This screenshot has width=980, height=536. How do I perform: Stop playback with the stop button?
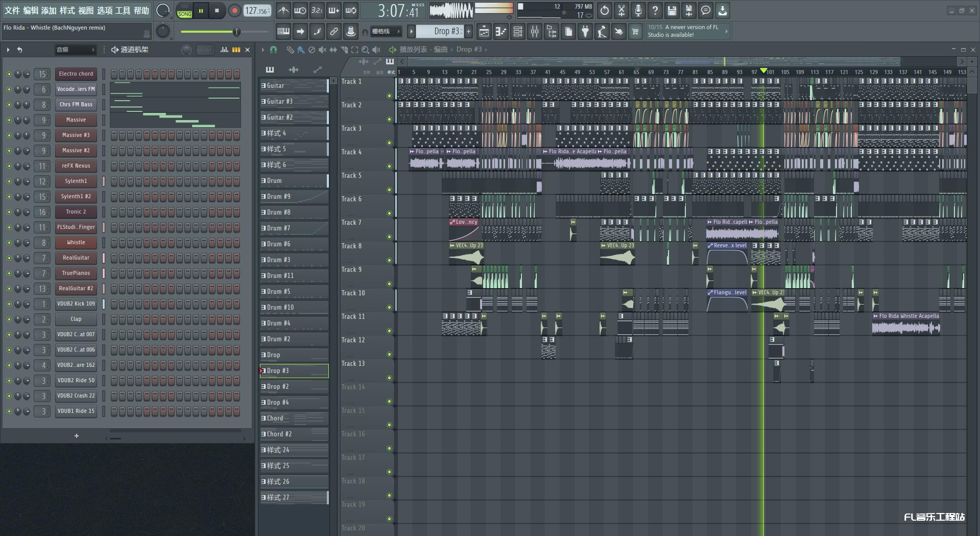tap(217, 11)
